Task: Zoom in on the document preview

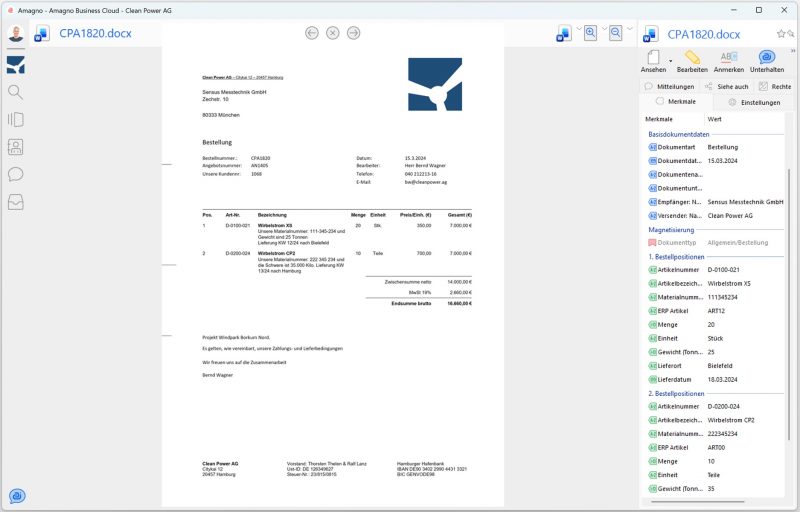Action: pos(590,33)
